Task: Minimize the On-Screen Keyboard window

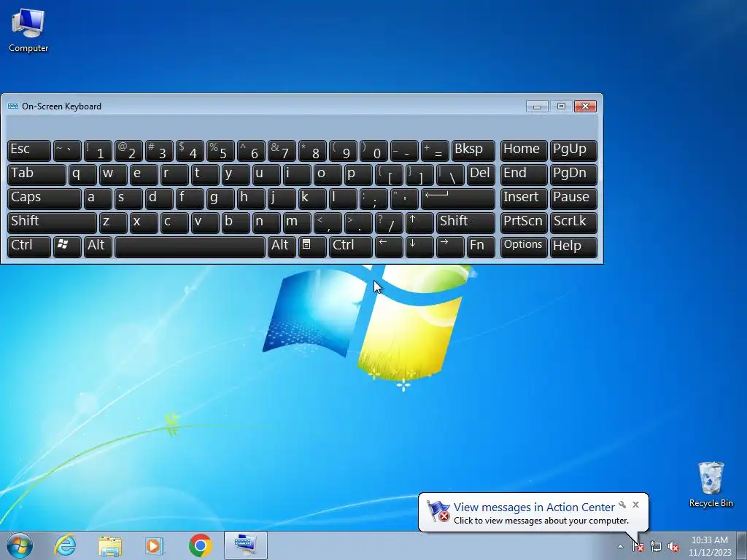Action: click(x=537, y=106)
